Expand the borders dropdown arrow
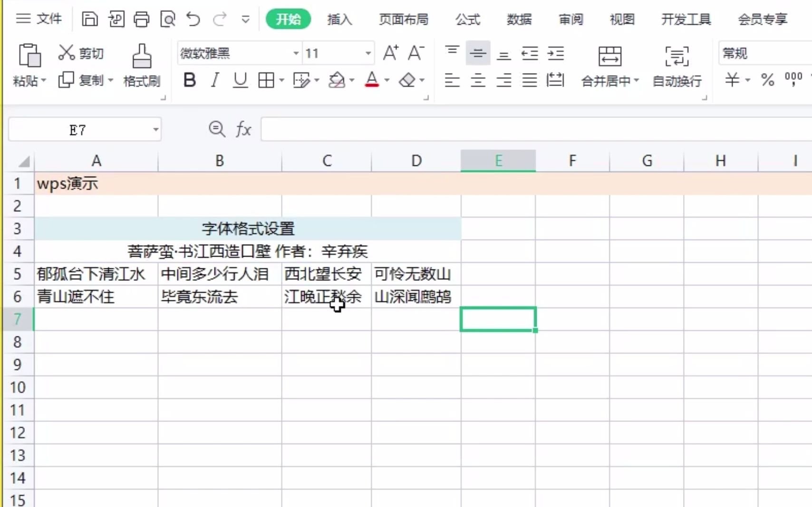Image resolution: width=812 pixels, height=507 pixels. pyautogui.click(x=281, y=80)
